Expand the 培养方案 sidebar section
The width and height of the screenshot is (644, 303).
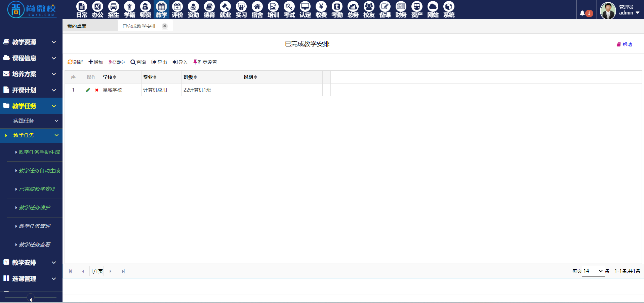(x=31, y=74)
